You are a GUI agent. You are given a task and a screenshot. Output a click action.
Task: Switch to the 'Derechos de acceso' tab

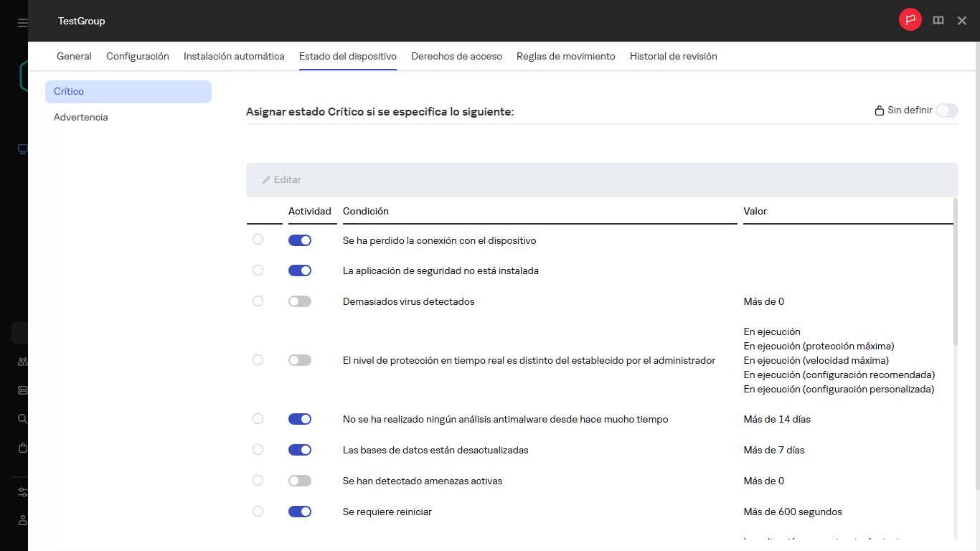(456, 56)
